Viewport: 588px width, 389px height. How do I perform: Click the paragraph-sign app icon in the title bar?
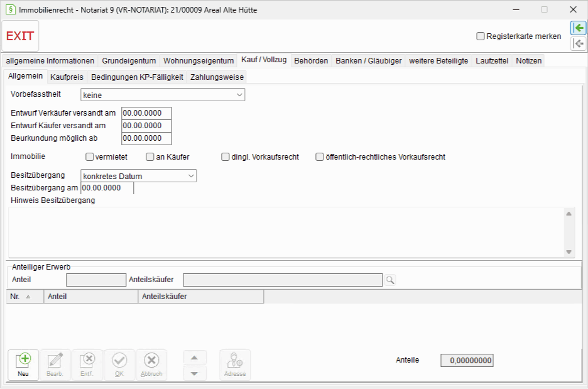(11, 9)
